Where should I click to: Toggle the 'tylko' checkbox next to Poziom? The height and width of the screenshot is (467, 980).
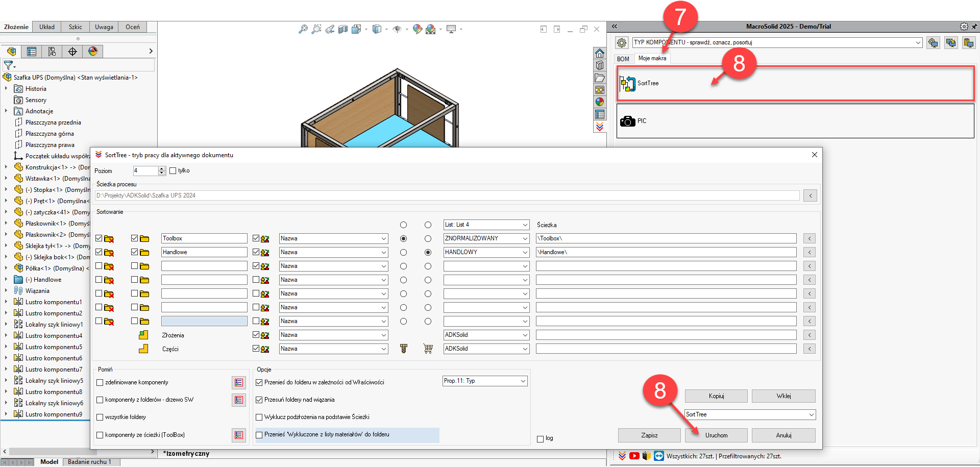click(x=173, y=171)
